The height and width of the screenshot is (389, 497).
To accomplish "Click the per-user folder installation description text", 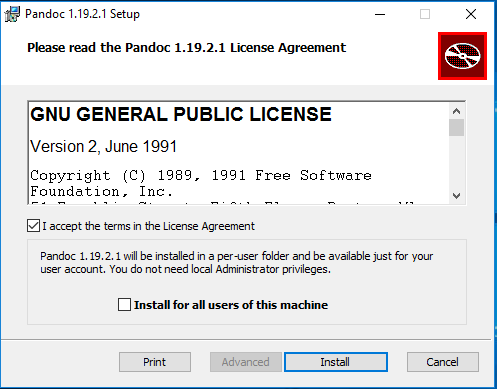I will coord(236,263).
